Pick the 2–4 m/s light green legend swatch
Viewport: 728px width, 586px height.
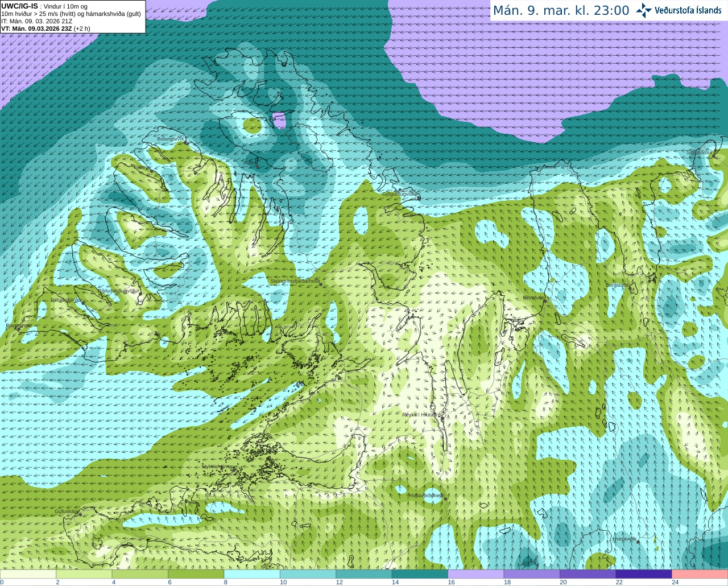coord(85,573)
